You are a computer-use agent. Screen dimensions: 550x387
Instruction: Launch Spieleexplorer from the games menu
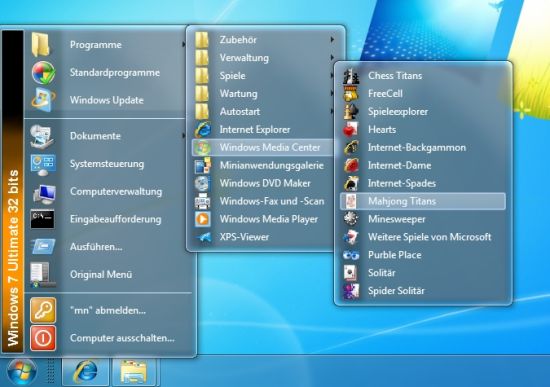pos(423,112)
